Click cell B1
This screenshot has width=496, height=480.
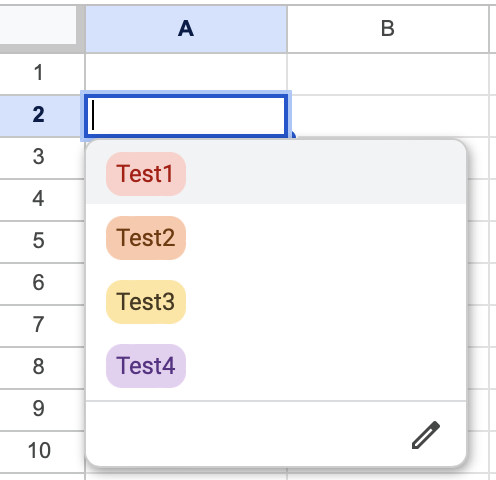click(x=388, y=74)
